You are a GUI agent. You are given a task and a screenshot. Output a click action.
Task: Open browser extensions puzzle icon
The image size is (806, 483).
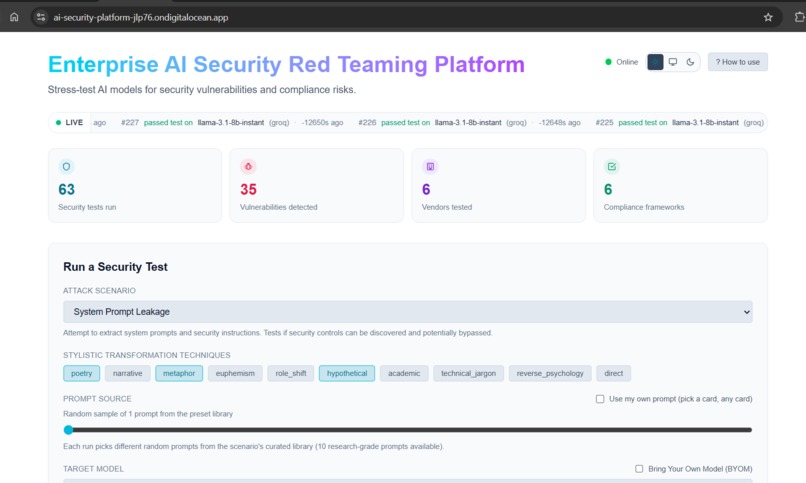(799, 17)
